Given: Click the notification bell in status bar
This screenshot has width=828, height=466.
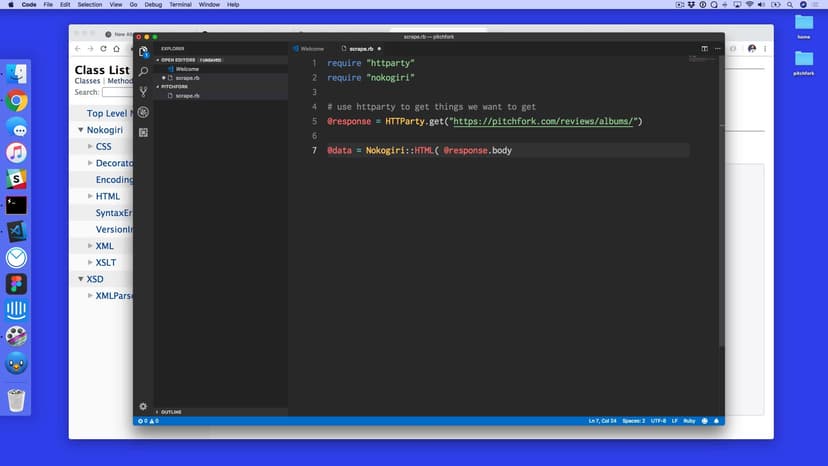Looking at the screenshot, I should coord(716,421).
